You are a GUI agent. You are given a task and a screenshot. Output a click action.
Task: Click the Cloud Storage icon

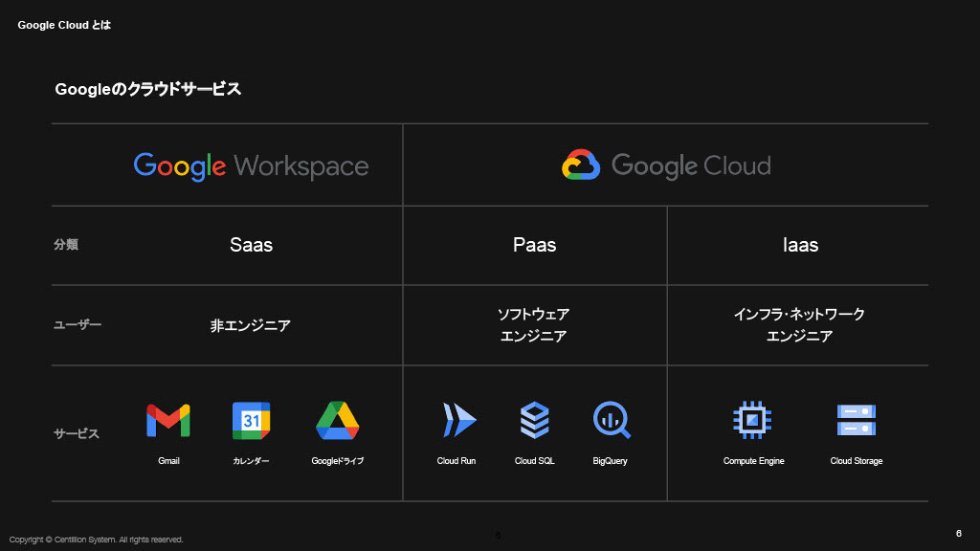click(x=857, y=420)
